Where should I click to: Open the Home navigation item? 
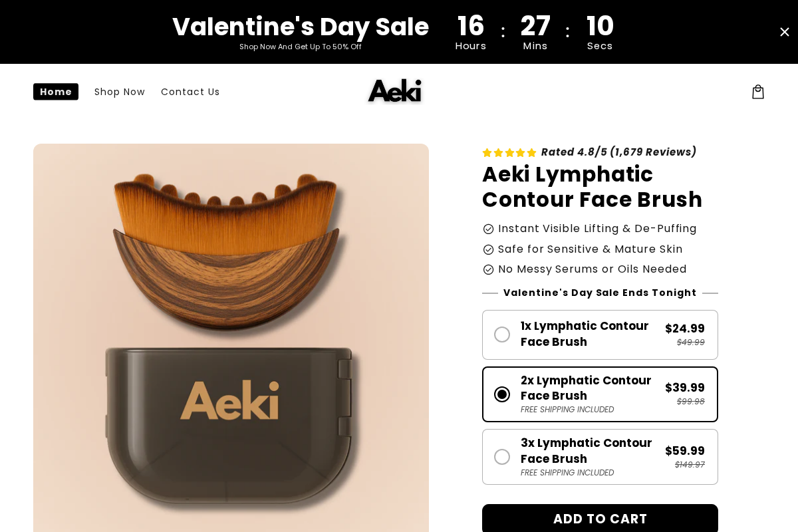click(55, 91)
